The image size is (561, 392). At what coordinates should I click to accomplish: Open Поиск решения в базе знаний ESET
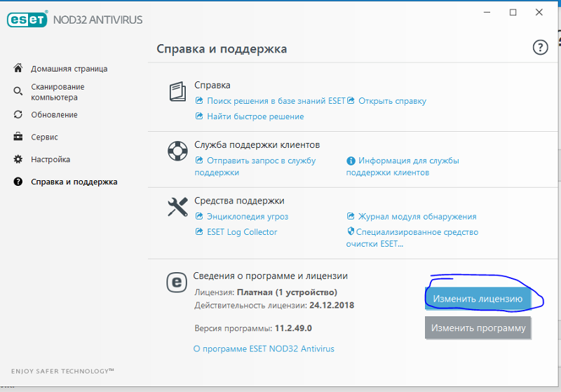[276, 101]
